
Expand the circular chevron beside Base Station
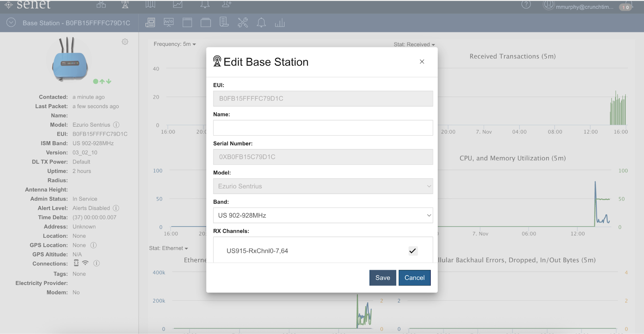(x=11, y=23)
